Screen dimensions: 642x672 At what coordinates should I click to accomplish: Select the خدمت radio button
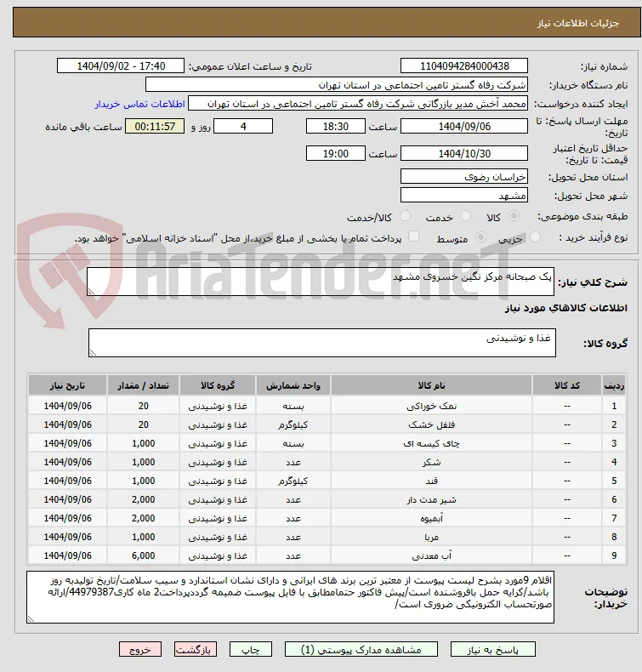coord(465,216)
